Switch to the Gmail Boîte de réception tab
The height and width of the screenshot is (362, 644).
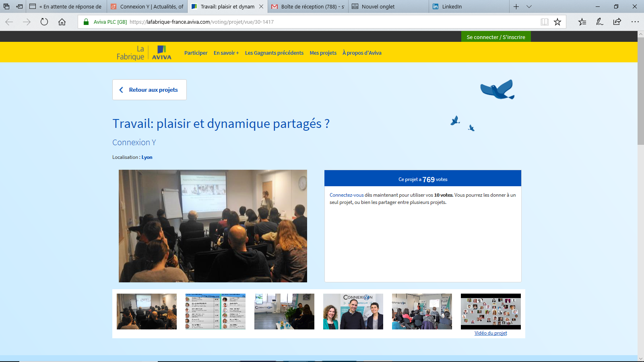[308, 6]
